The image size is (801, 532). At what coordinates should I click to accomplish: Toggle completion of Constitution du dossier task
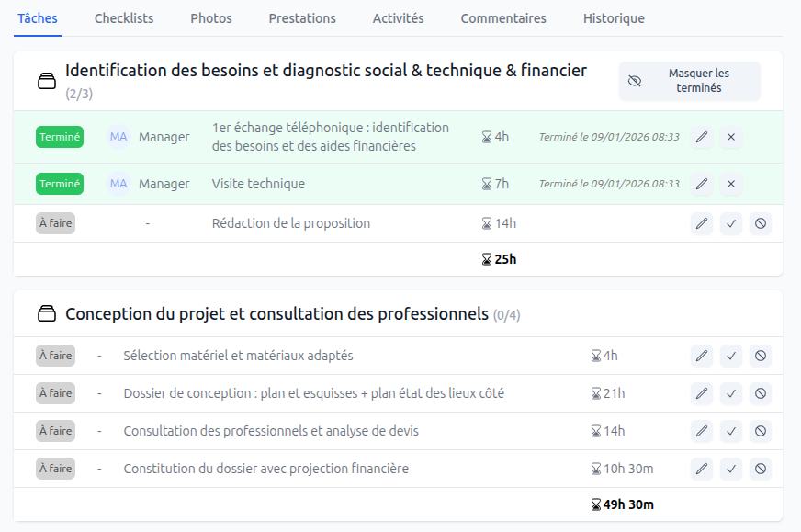731,468
